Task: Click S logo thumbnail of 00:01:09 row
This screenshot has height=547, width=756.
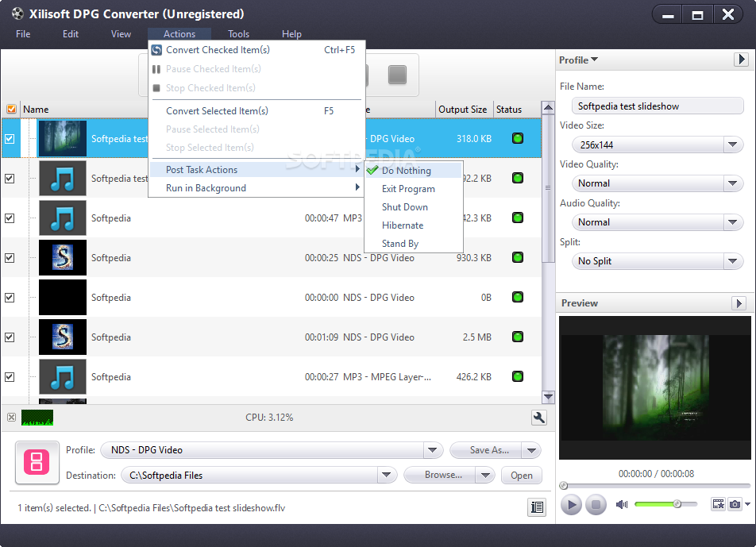Action: pos(63,337)
